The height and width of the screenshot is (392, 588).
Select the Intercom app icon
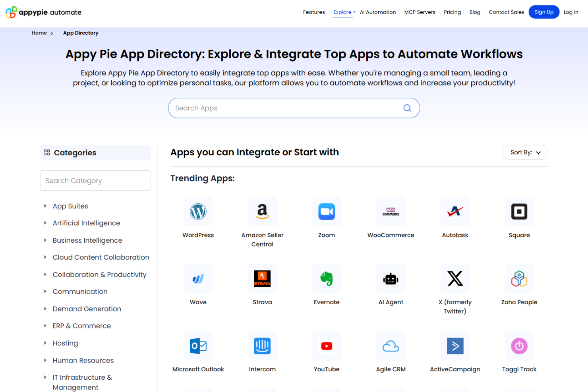click(262, 346)
